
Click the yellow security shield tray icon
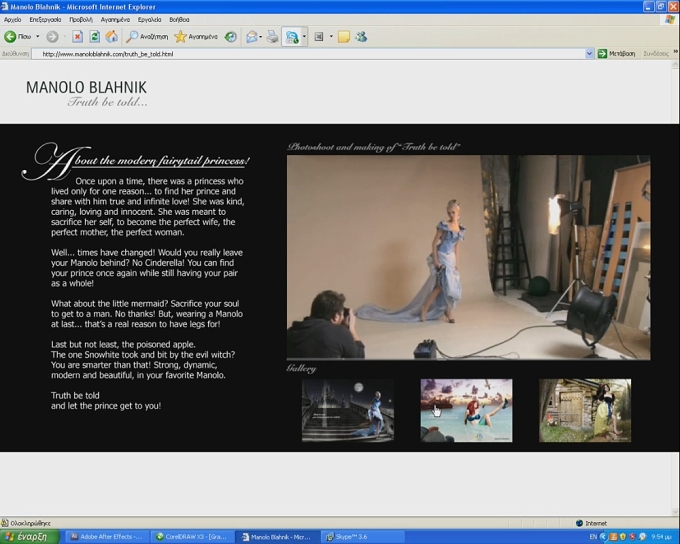coord(623,537)
